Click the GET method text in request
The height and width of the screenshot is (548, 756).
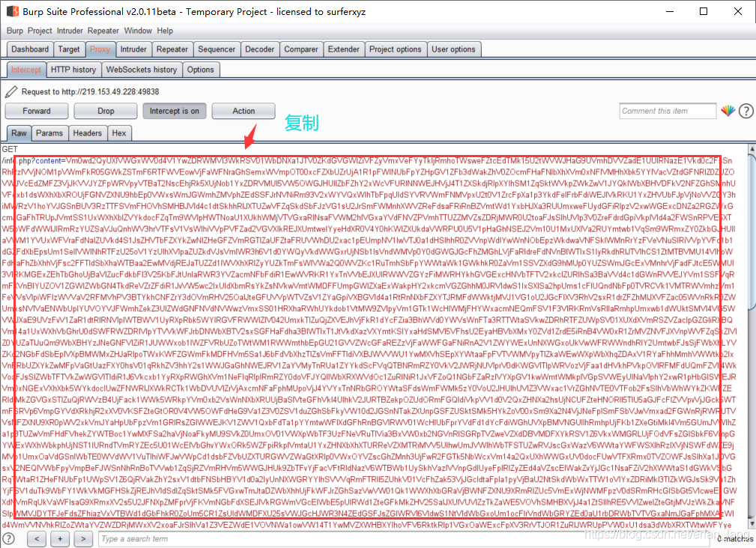pos(10,149)
